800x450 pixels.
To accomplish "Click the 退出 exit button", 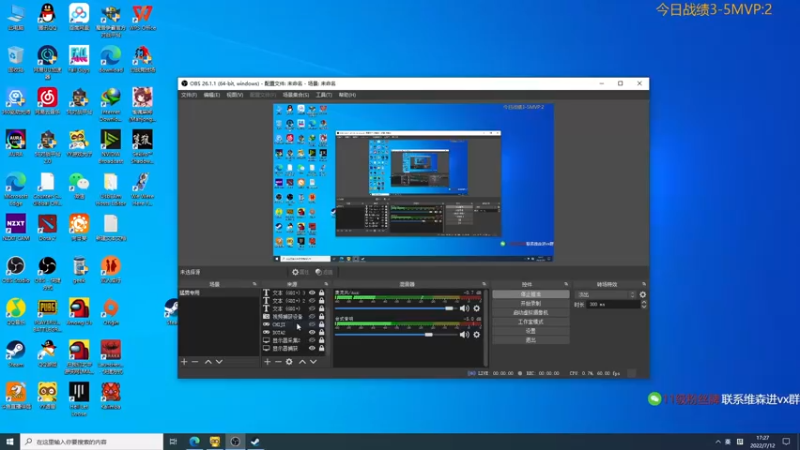I will [x=531, y=340].
